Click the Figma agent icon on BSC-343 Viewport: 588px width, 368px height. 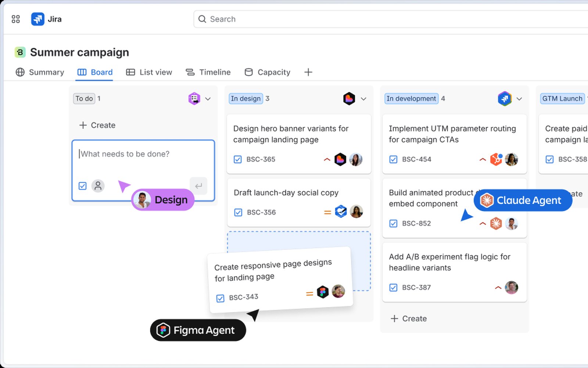coord(323,292)
